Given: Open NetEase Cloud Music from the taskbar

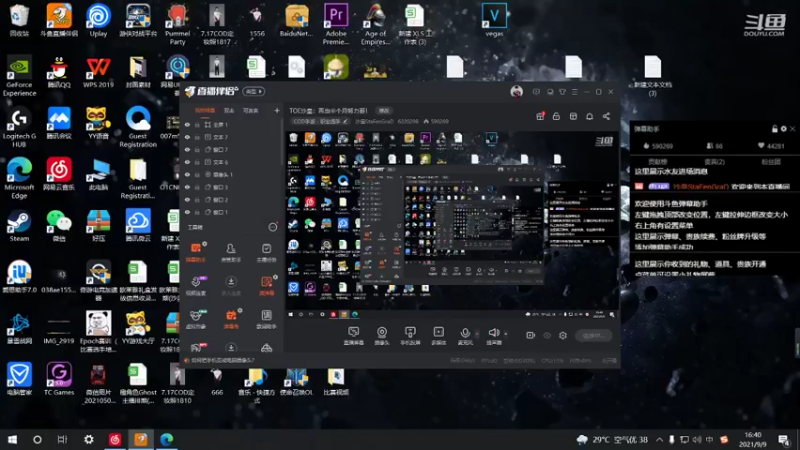Looking at the screenshot, I should (x=115, y=439).
